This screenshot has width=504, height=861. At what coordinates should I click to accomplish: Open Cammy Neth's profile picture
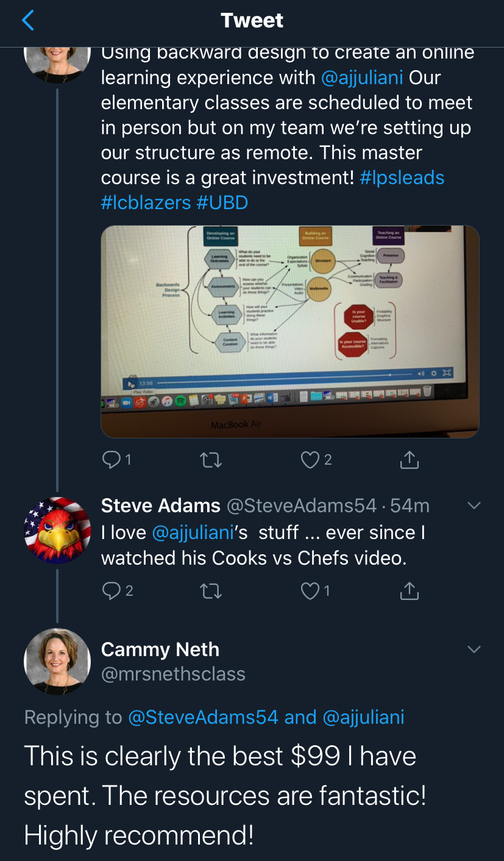57,661
